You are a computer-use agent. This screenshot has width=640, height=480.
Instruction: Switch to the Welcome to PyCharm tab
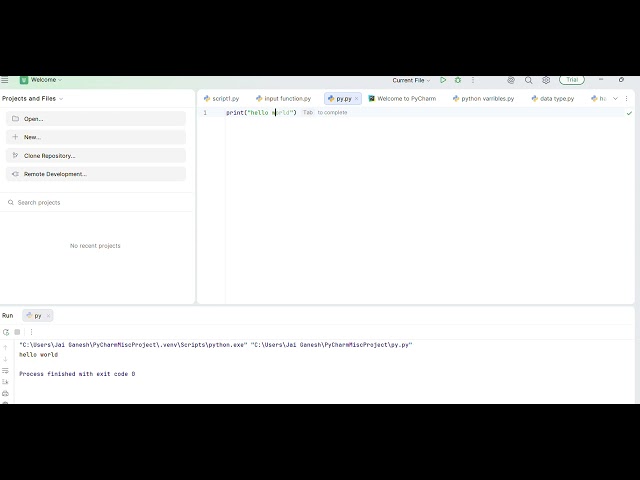[402, 99]
